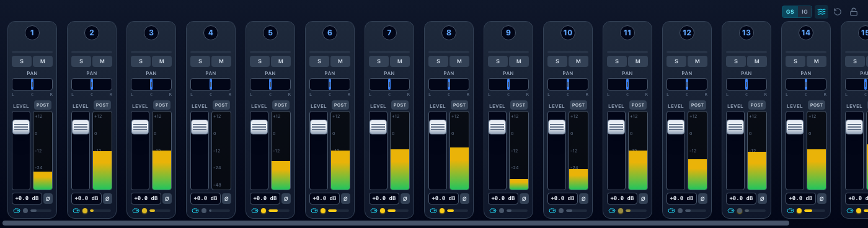Click the cyan pill icon under channel 8
Image resolution: width=868 pixels, height=228 pixels.
click(433, 211)
